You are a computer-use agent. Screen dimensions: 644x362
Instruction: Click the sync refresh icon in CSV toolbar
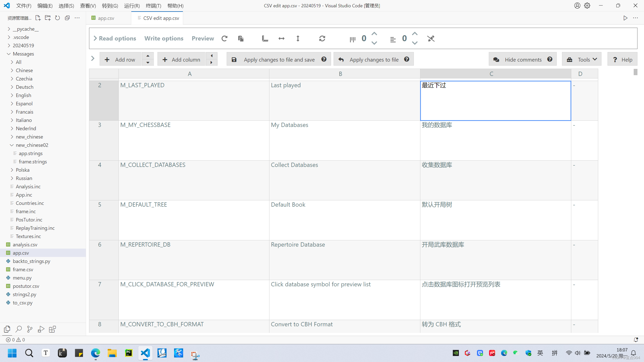322,38
